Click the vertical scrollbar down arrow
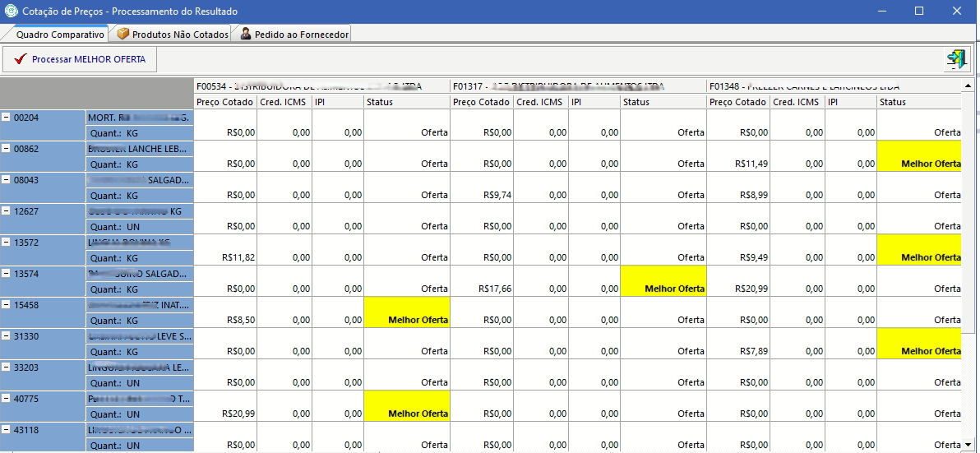980x453 pixels. (968, 445)
